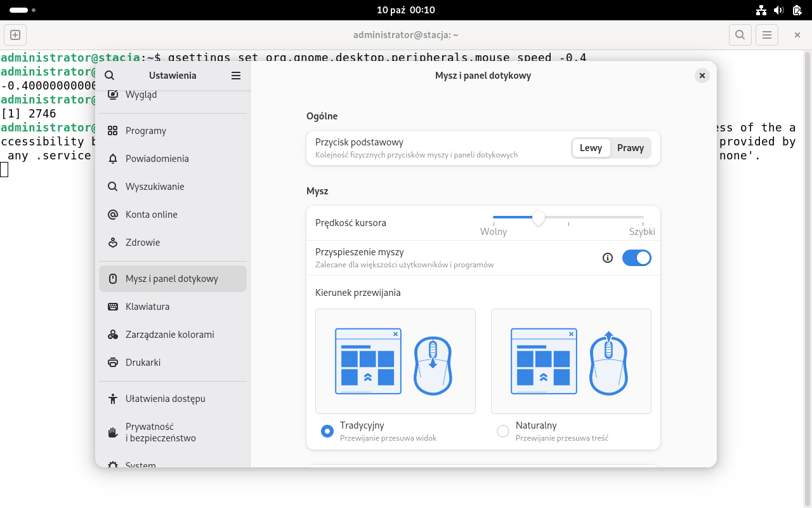812x508 pixels.
Task: Click the Wygląd appearance icon
Action: point(113,95)
